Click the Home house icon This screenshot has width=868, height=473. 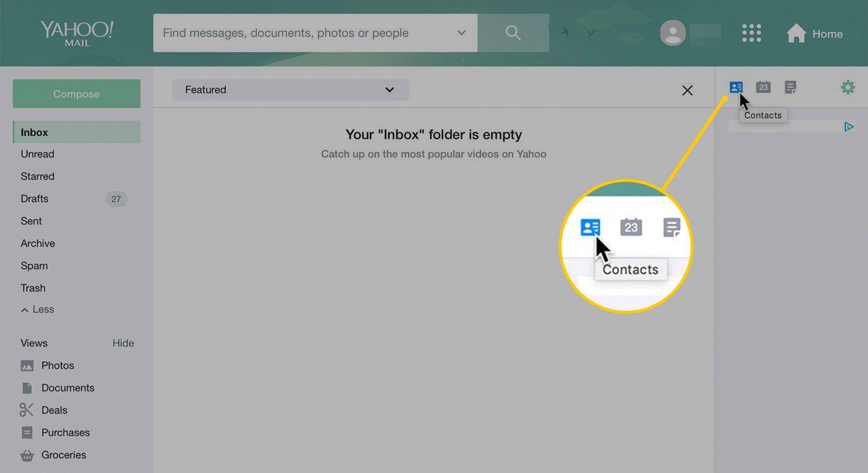[796, 33]
